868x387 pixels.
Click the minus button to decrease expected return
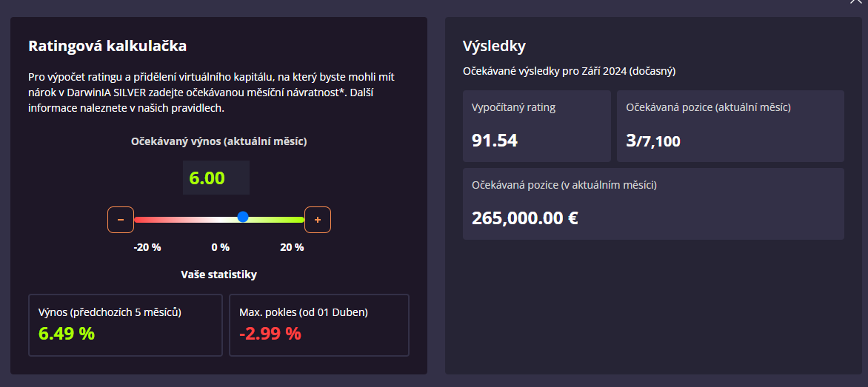coord(121,220)
